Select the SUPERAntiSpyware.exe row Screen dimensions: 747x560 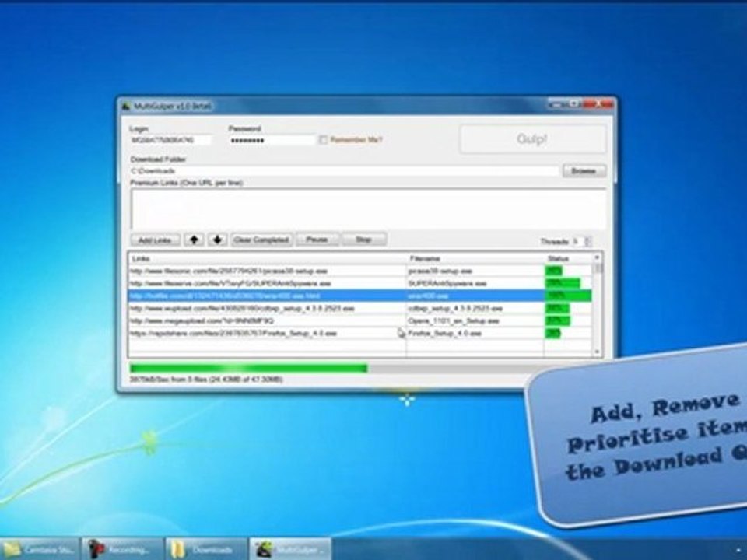tap(360, 283)
